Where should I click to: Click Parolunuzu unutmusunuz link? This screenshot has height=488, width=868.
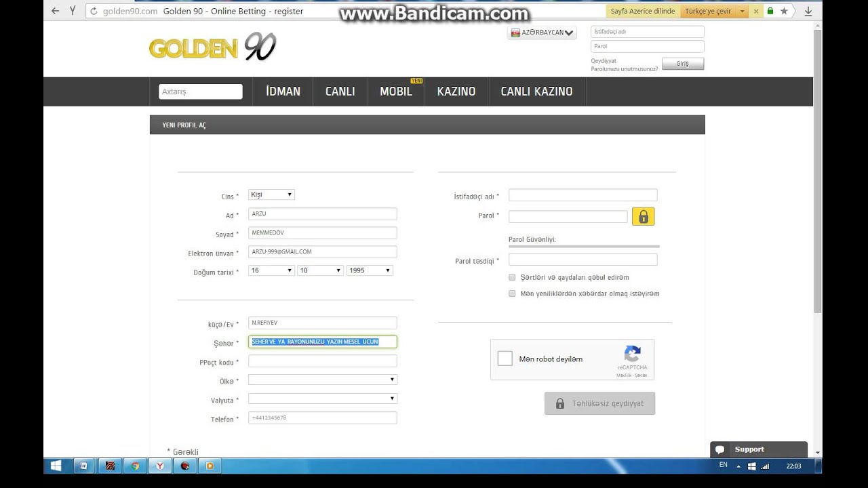624,69
